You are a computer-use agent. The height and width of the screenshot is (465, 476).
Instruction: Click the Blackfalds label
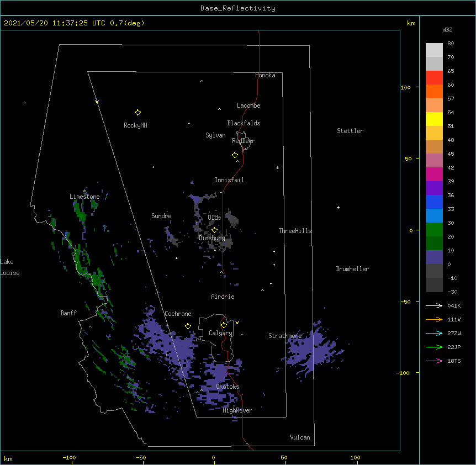coord(244,123)
